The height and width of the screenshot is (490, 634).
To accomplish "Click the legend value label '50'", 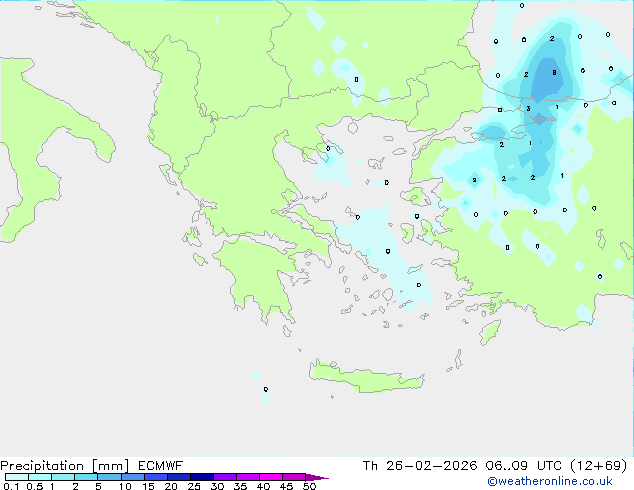I will (x=309, y=486).
